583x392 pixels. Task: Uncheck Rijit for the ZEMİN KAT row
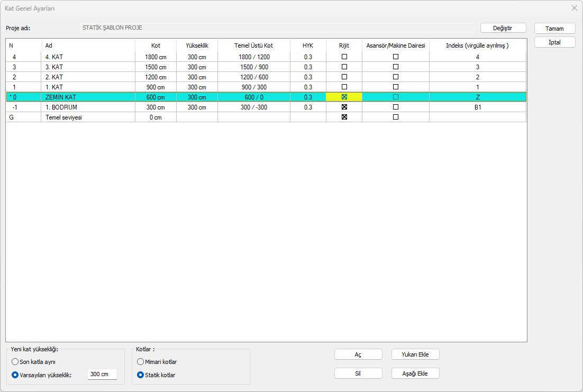click(344, 97)
